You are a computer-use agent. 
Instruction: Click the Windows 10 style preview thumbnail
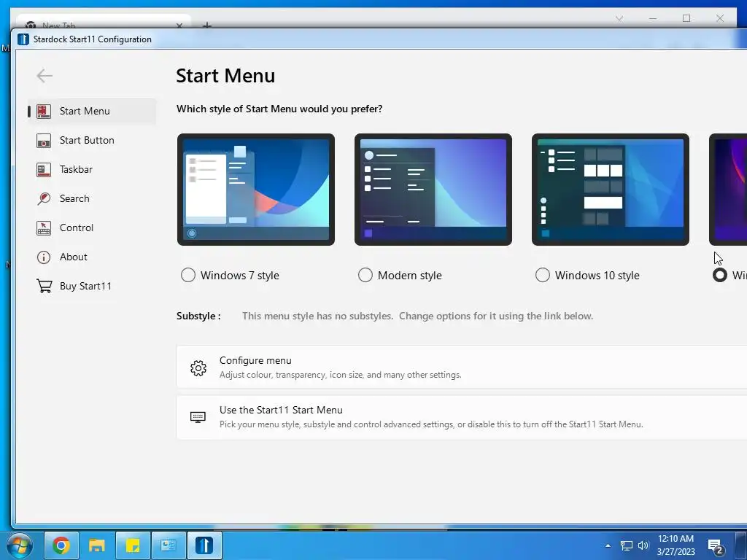pyautogui.click(x=611, y=190)
